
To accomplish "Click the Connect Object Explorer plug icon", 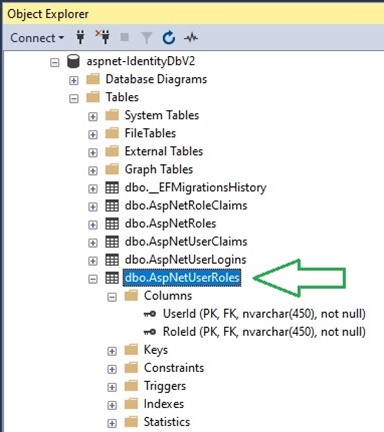I will (x=80, y=37).
